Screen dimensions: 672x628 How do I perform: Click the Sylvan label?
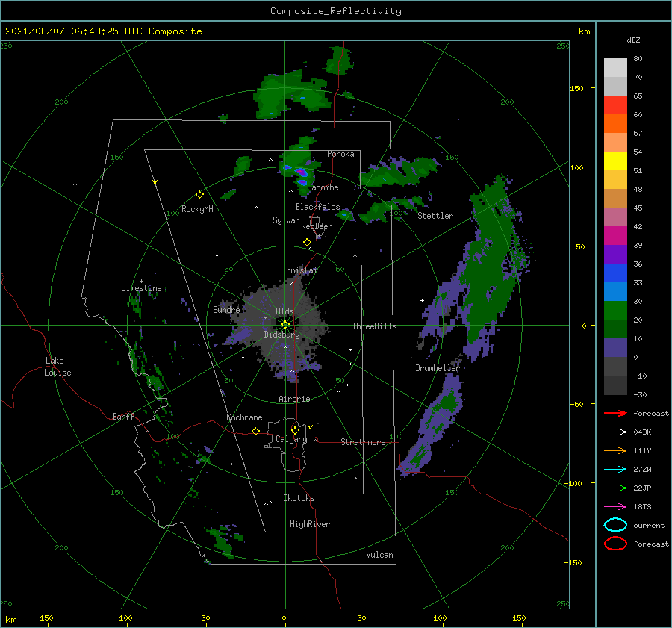coord(286,220)
